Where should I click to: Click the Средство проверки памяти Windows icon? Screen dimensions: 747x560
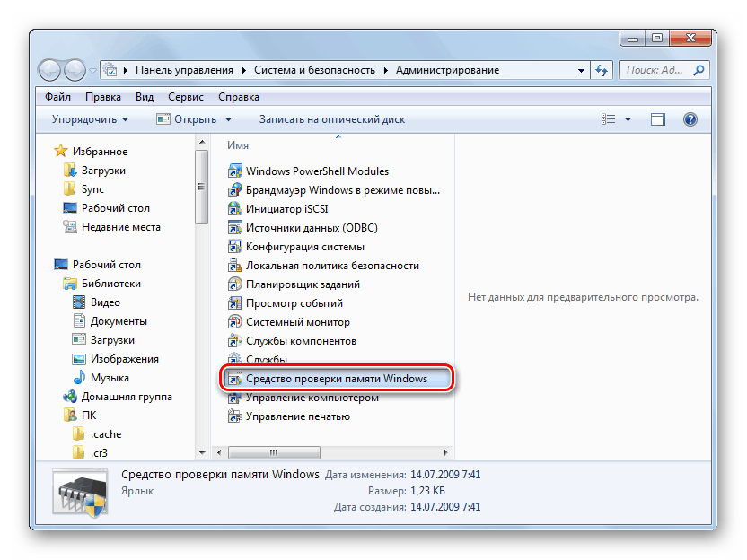coord(234,379)
